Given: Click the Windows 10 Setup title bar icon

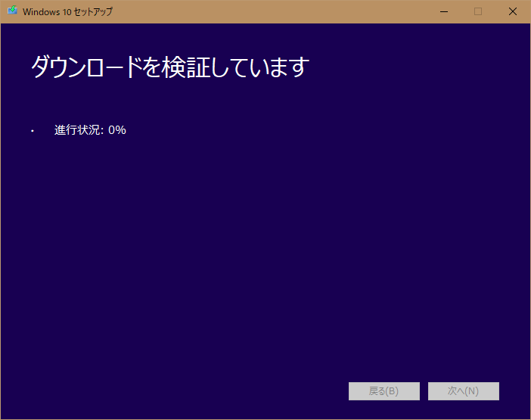Looking at the screenshot, I should pos(12,11).
